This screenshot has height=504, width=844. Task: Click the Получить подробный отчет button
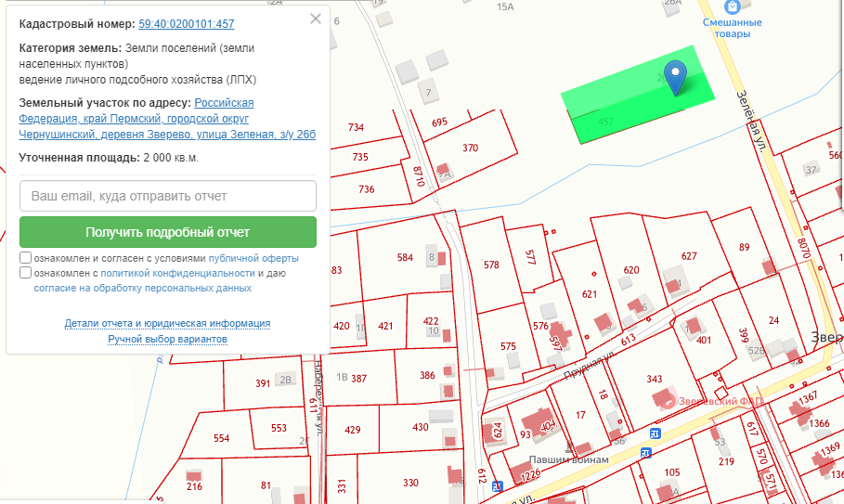(168, 232)
